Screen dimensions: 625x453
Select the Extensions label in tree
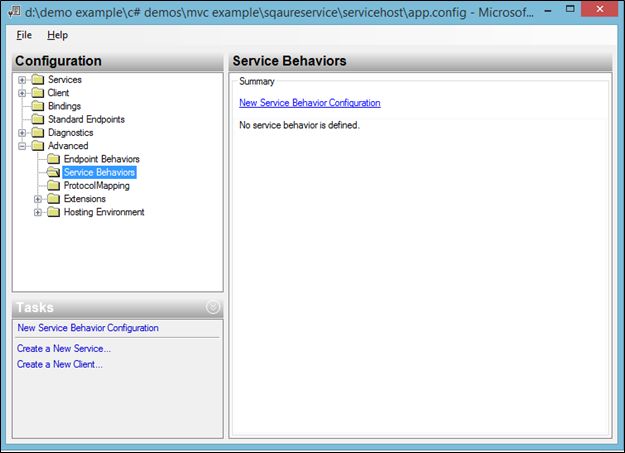pos(85,199)
